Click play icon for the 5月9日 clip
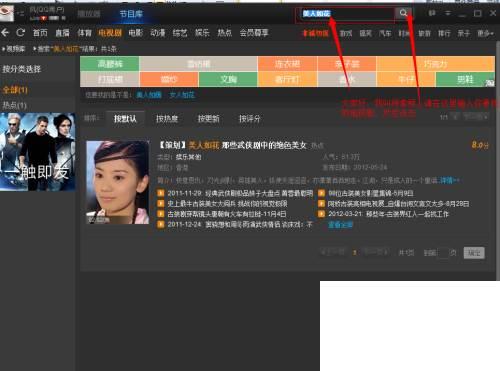500x371 pixels. click(x=321, y=193)
